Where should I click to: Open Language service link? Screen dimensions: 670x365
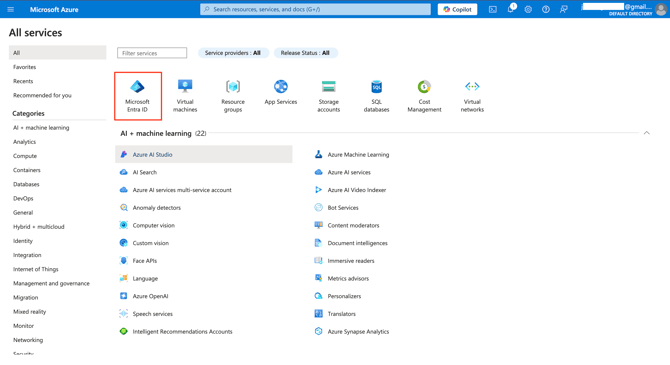pyautogui.click(x=145, y=278)
